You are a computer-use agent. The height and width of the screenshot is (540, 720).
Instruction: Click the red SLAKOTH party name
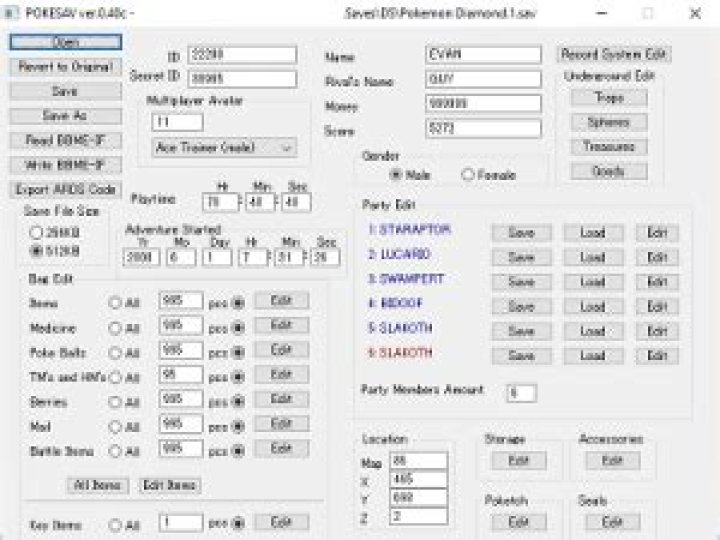[x=400, y=353]
